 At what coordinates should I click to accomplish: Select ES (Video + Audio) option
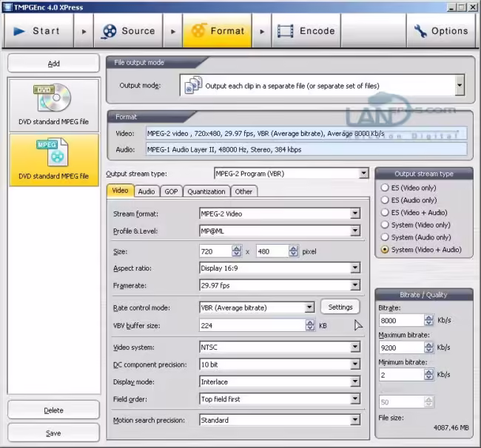click(x=385, y=212)
